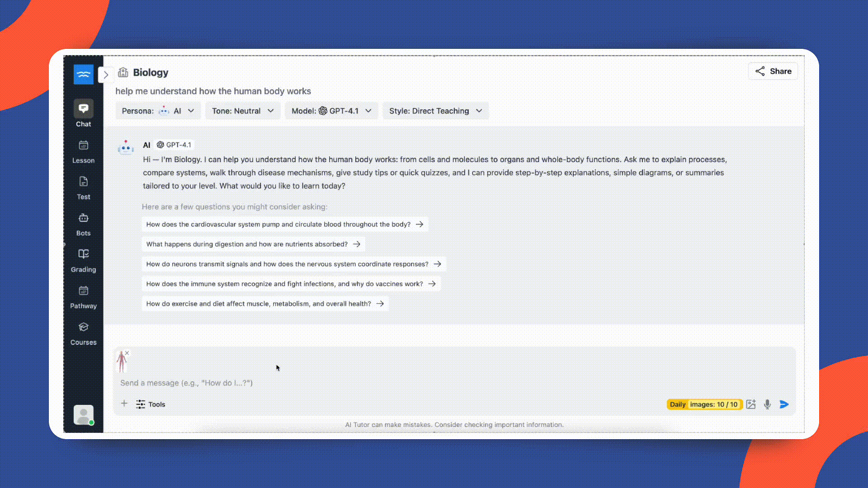Viewport: 868px width, 488px height.
Task: Open the Lesson section in sidebar
Action: [83, 152]
